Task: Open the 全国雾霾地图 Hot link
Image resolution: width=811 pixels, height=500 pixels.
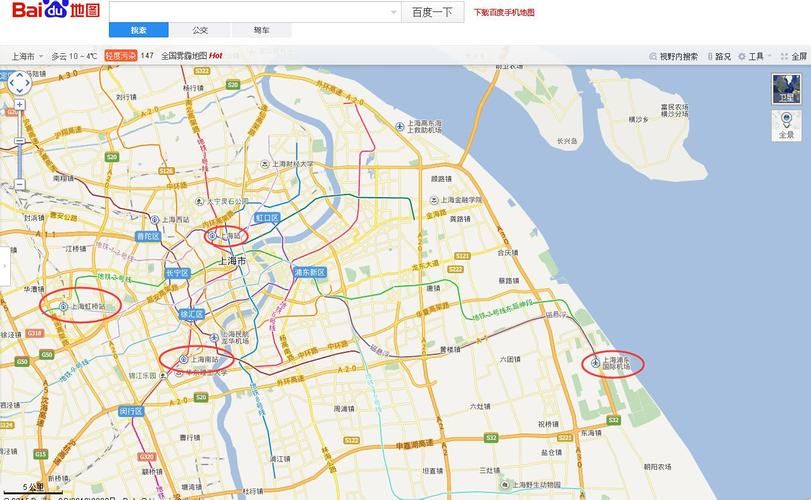Action: click(191, 56)
